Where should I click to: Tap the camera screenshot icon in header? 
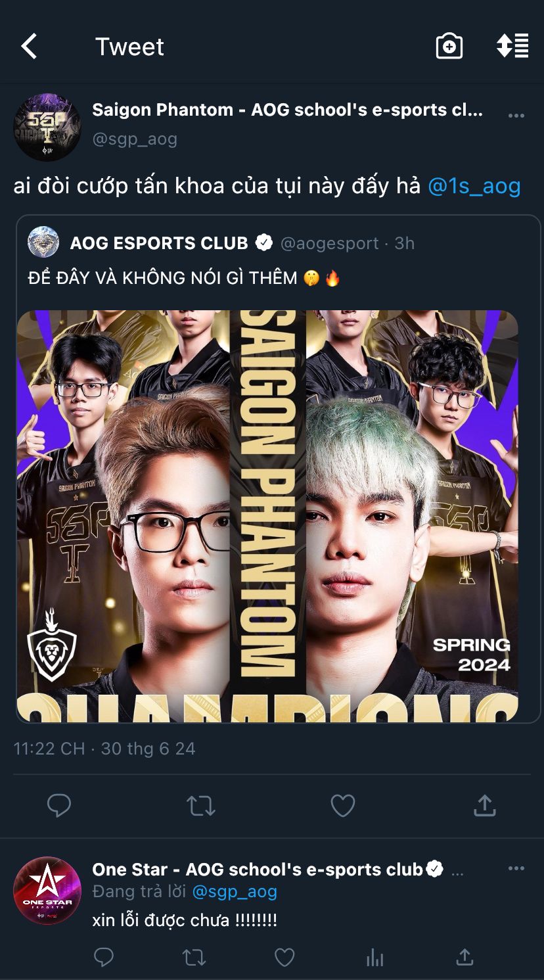pos(449,47)
